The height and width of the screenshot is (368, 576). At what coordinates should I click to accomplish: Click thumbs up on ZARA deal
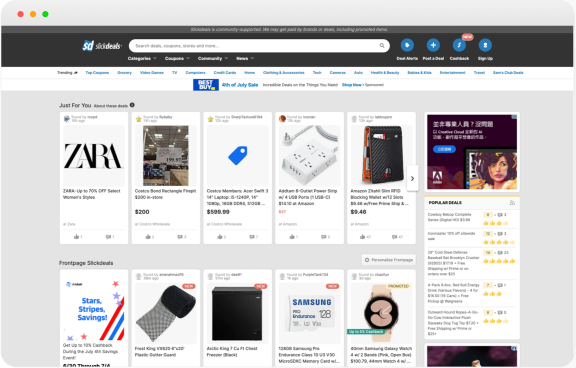click(76, 237)
